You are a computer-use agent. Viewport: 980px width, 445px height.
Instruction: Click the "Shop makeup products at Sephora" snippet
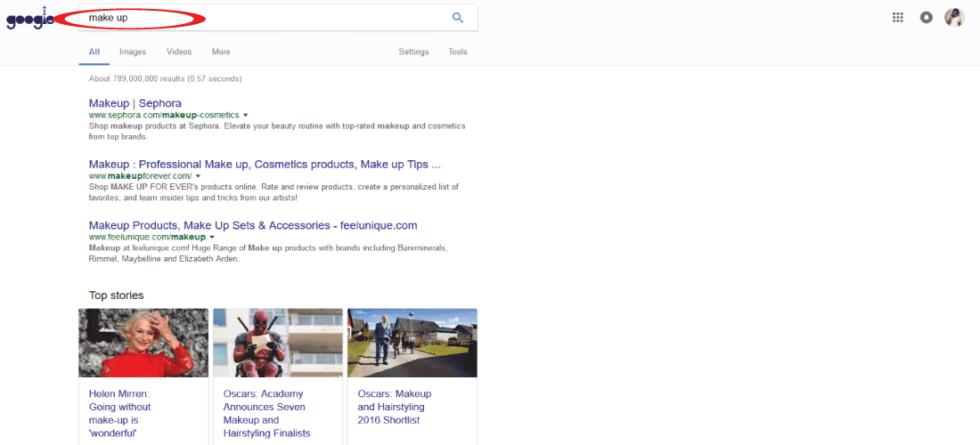coord(277,131)
